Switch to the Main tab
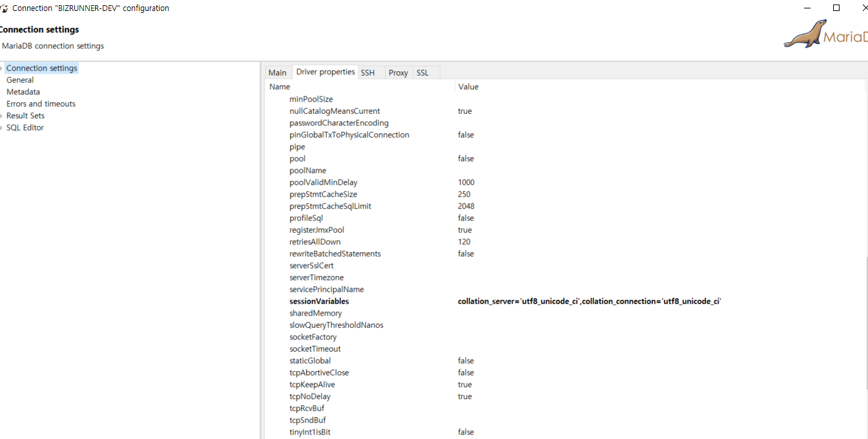Image resolution: width=868 pixels, height=439 pixels. click(278, 72)
